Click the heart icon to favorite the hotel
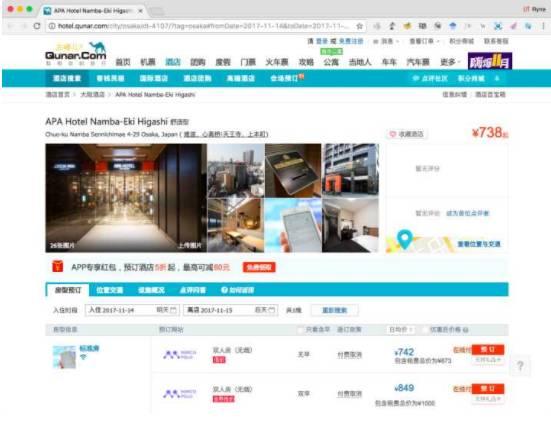The image size is (551, 422). tap(393, 134)
